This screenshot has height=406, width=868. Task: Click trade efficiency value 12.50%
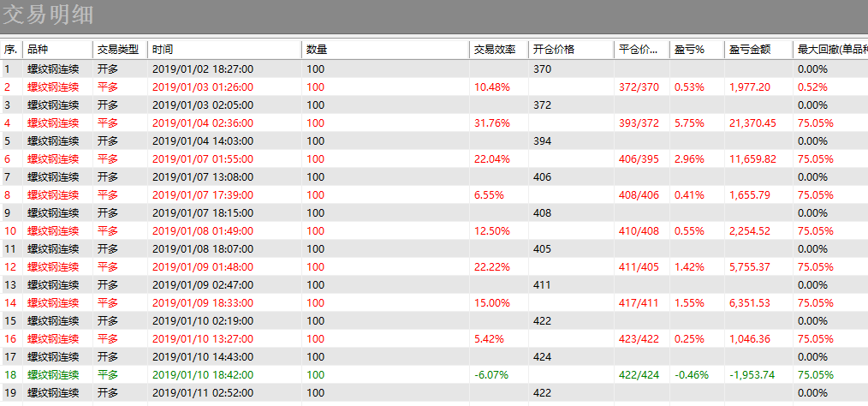[492, 231]
